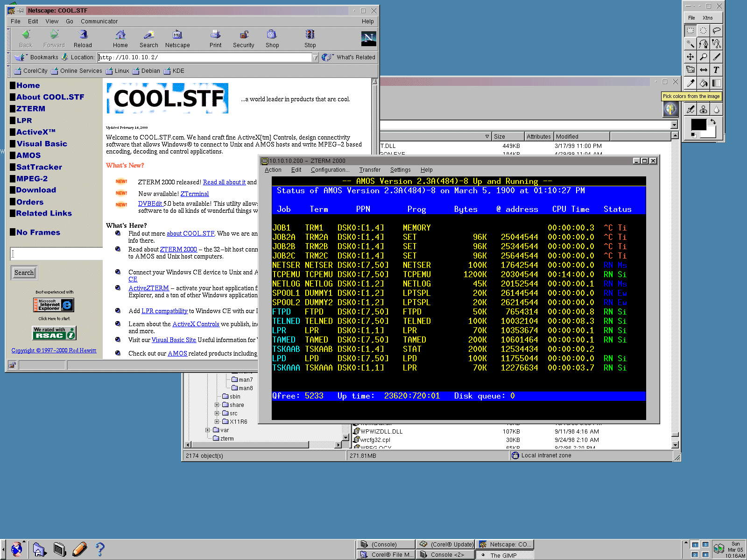Image resolution: width=747 pixels, height=560 pixels.
Task: Open the ZTerminal link on webpage
Action: (x=195, y=194)
